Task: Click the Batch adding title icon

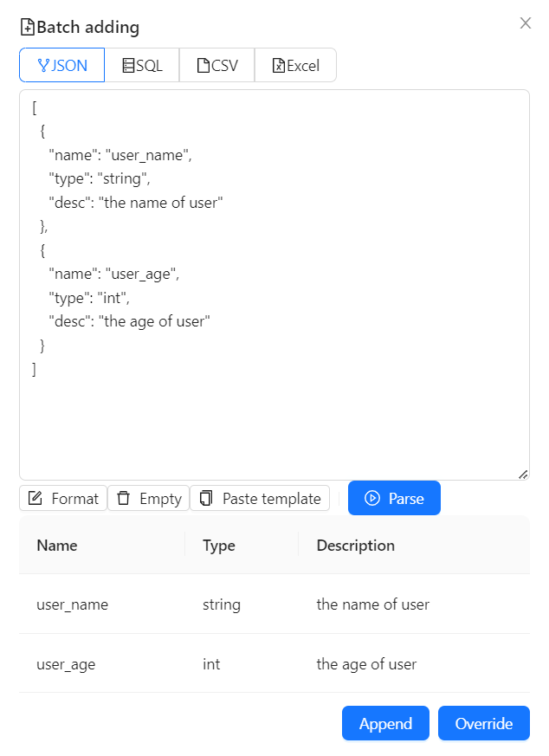Action: coord(28,28)
